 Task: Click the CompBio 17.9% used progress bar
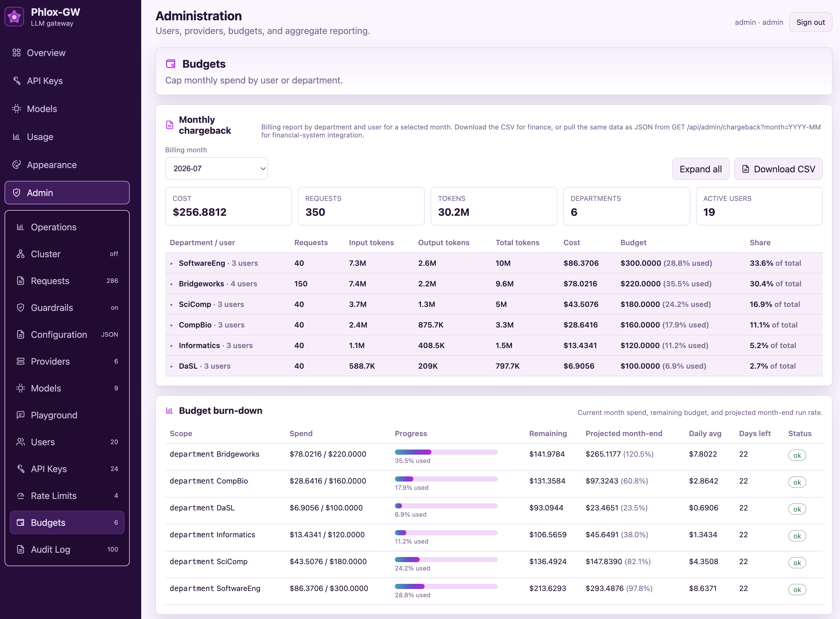446,479
